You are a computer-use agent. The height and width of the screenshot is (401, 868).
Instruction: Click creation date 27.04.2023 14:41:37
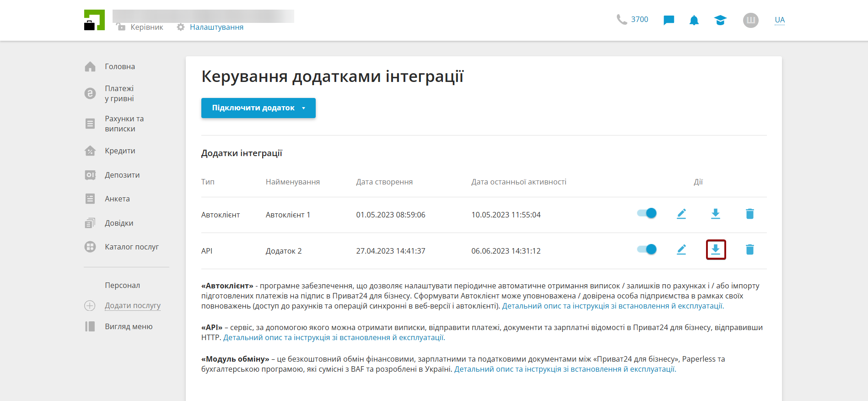click(391, 251)
